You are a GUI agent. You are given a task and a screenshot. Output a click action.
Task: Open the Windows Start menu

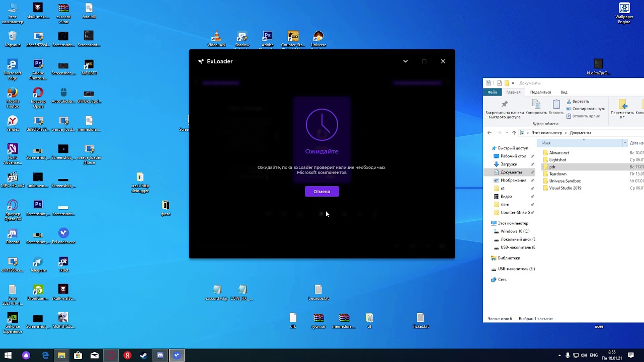tap(8, 355)
